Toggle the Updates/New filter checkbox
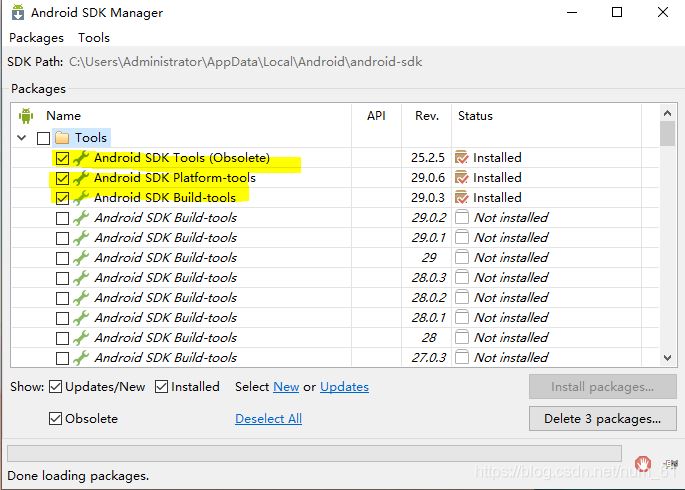The image size is (685, 490). click(x=57, y=387)
